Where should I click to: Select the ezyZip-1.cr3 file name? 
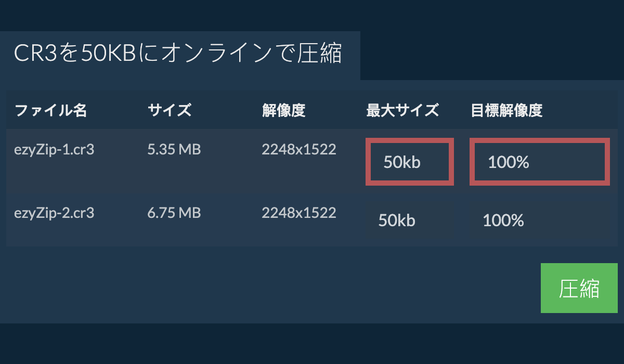click(x=54, y=150)
